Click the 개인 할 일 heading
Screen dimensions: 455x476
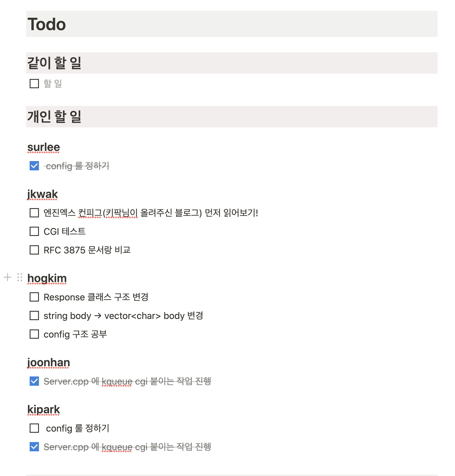click(54, 117)
